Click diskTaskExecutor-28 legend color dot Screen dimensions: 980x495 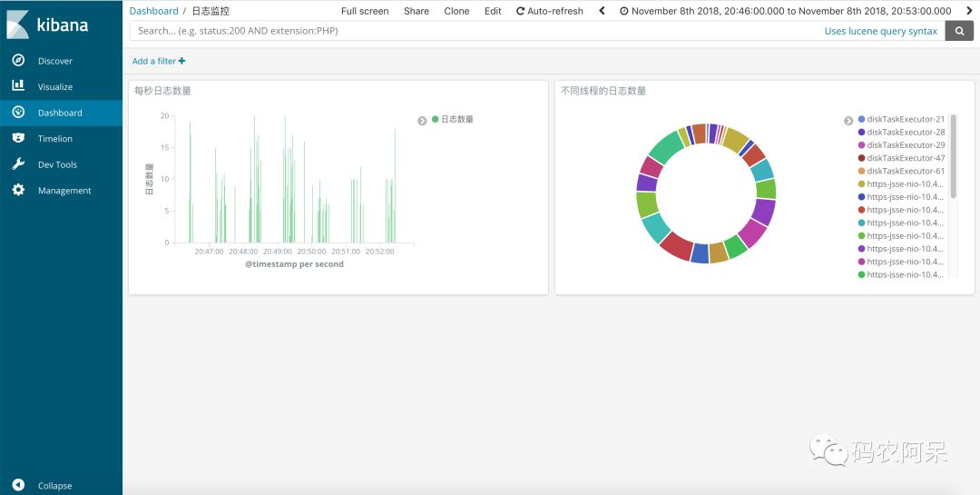click(x=861, y=132)
